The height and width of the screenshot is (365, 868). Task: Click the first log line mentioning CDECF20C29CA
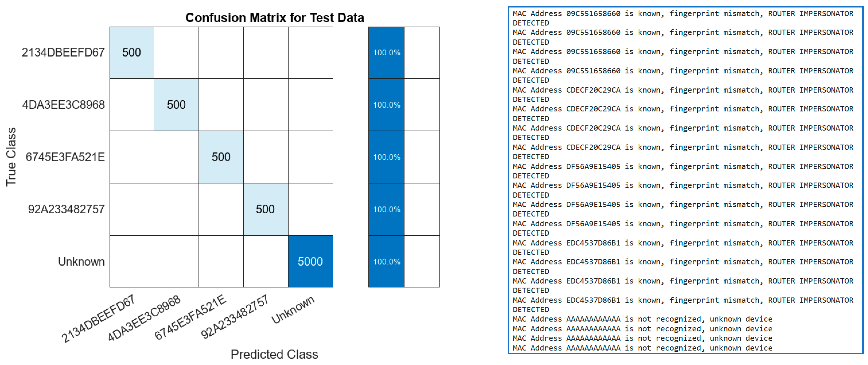[x=683, y=90]
